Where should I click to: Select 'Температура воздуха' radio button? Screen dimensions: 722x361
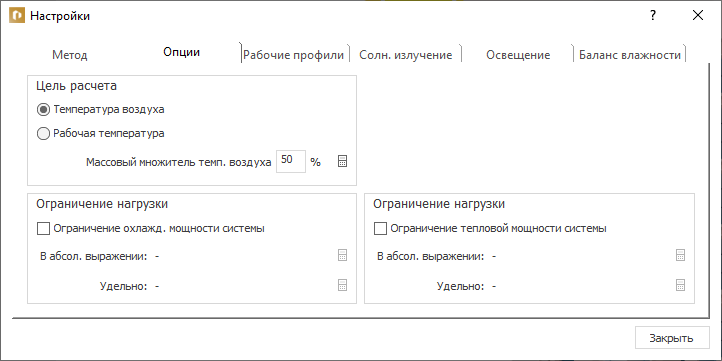pos(43,110)
